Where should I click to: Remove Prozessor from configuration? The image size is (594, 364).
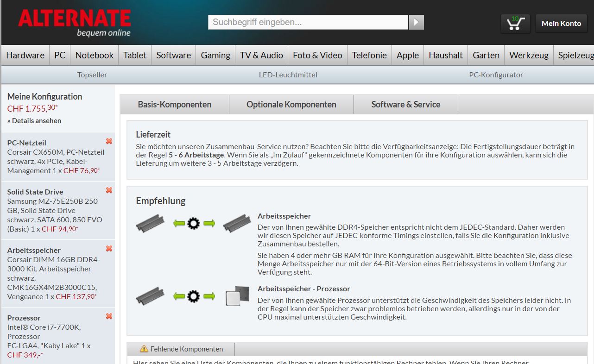click(x=109, y=316)
